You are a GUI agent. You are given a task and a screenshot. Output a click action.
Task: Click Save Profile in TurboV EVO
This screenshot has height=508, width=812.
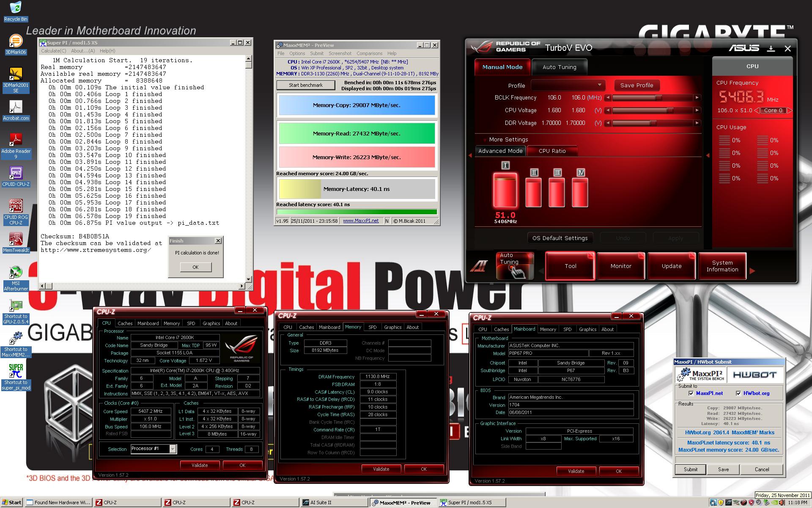click(636, 85)
